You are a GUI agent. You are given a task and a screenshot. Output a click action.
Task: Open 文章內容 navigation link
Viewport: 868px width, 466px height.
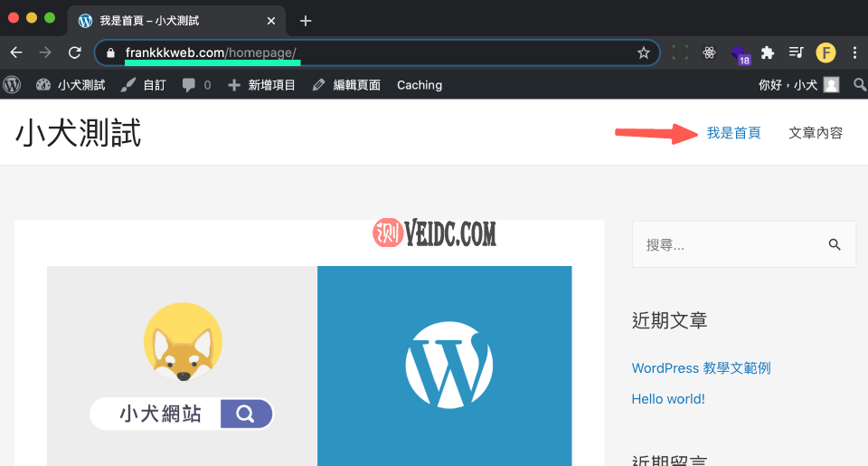[x=816, y=133]
